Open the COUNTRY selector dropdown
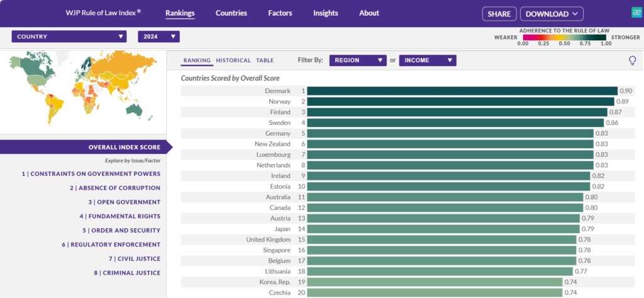 (x=69, y=37)
